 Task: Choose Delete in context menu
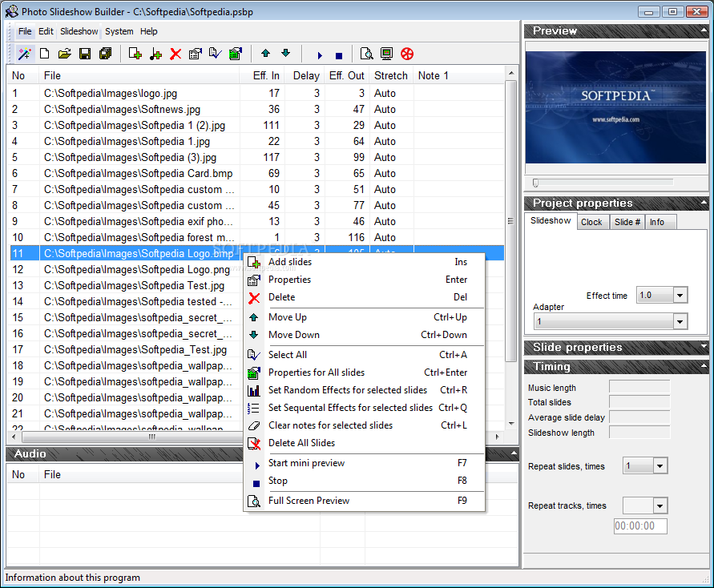point(364,297)
